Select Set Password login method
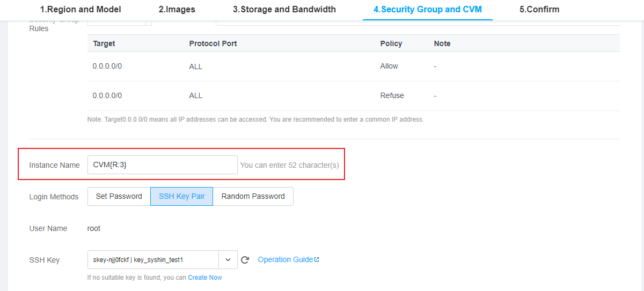Viewport: 644px width, 291px height. [119, 196]
